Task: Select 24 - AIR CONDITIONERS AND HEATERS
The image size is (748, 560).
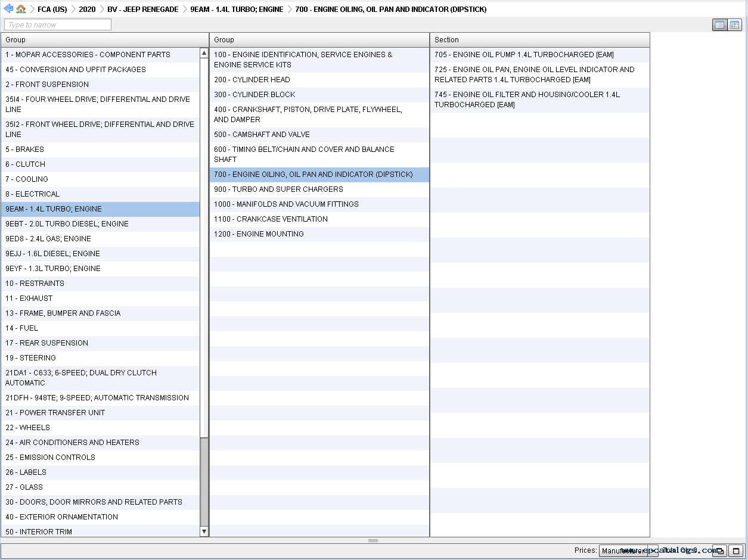Action: (100, 443)
